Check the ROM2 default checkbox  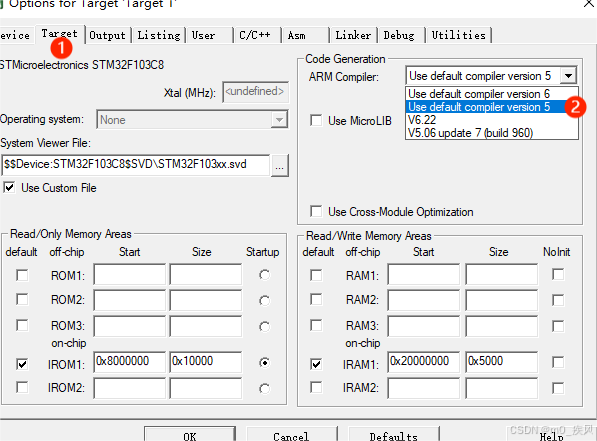point(22,299)
